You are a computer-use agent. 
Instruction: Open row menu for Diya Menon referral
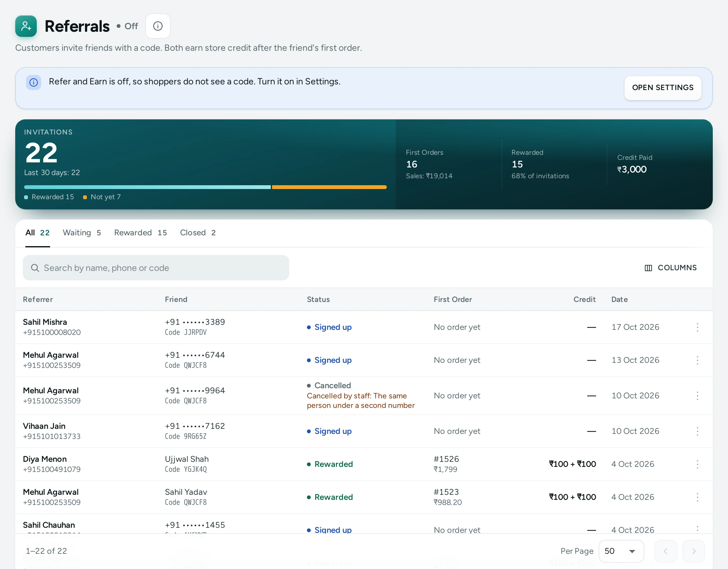click(x=697, y=464)
